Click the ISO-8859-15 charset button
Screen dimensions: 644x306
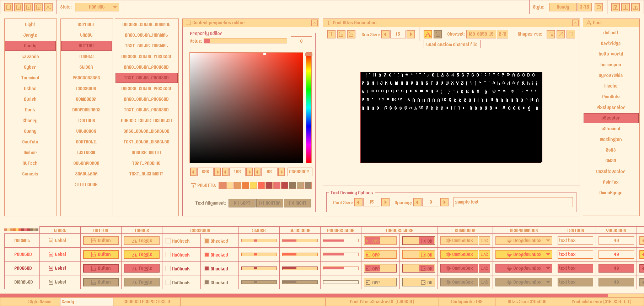tap(481, 34)
